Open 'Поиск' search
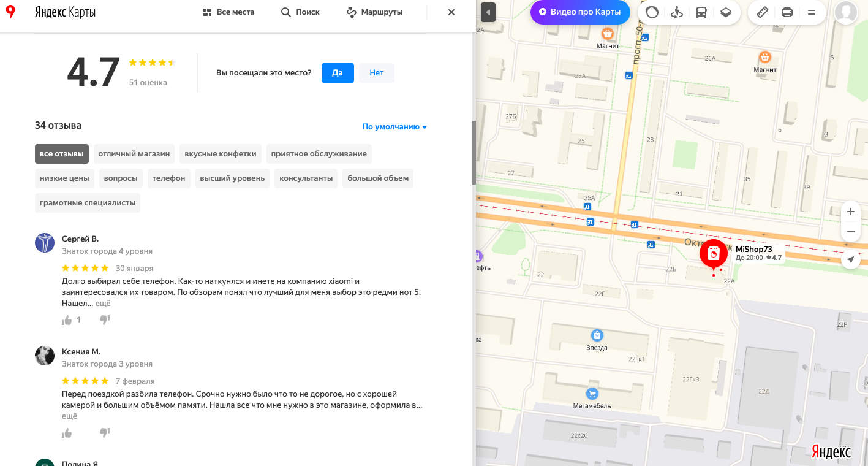The image size is (868, 466). (300, 12)
